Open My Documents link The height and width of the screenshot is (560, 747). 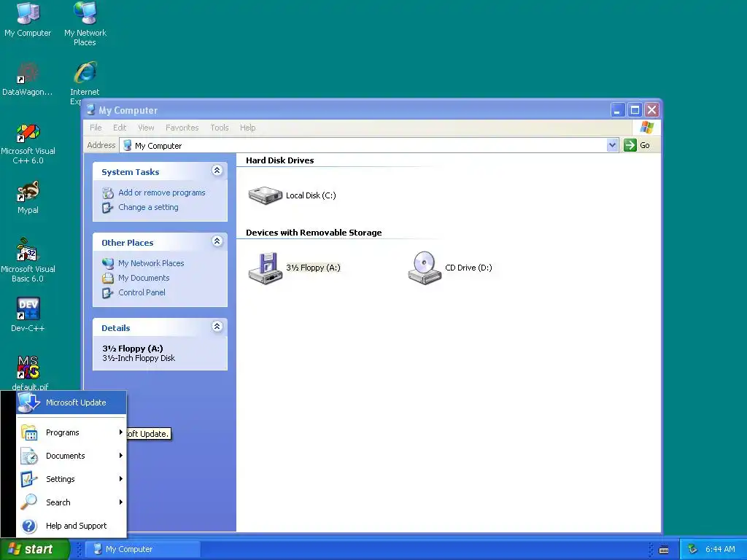click(x=144, y=278)
